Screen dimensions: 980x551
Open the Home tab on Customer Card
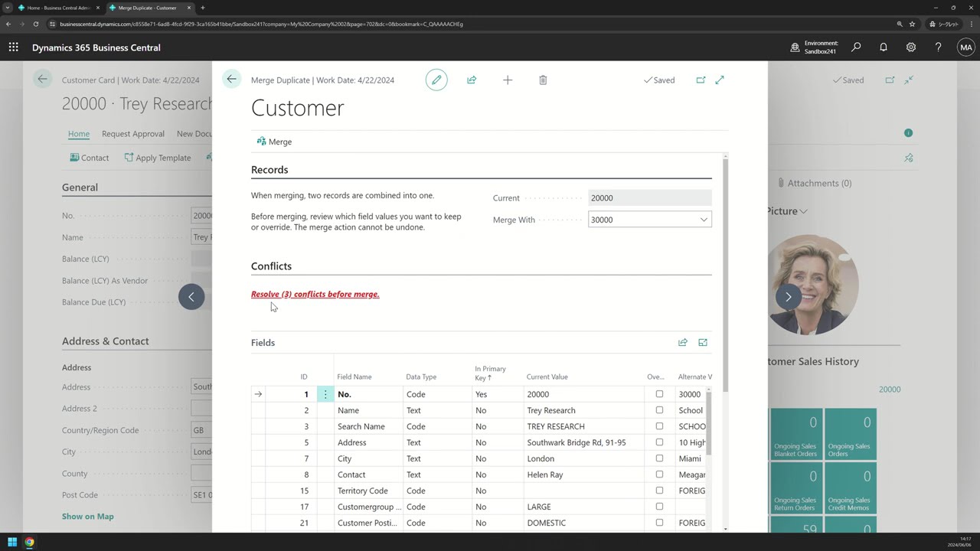(x=79, y=134)
